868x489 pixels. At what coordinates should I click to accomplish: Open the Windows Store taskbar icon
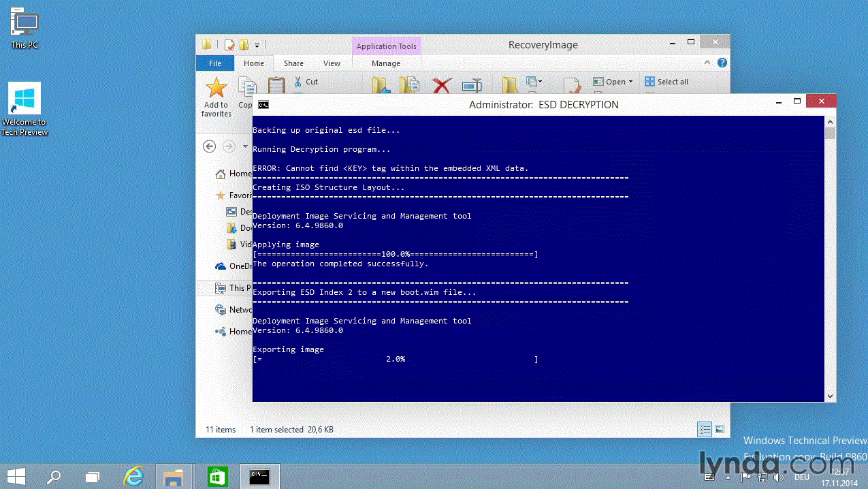click(x=217, y=477)
